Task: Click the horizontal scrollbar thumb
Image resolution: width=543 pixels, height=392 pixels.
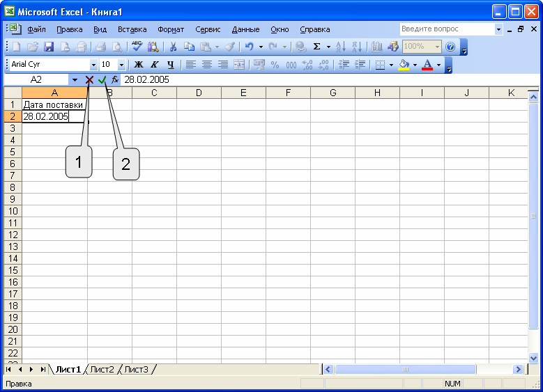Action: pyautogui.click(x=406, y=370)
